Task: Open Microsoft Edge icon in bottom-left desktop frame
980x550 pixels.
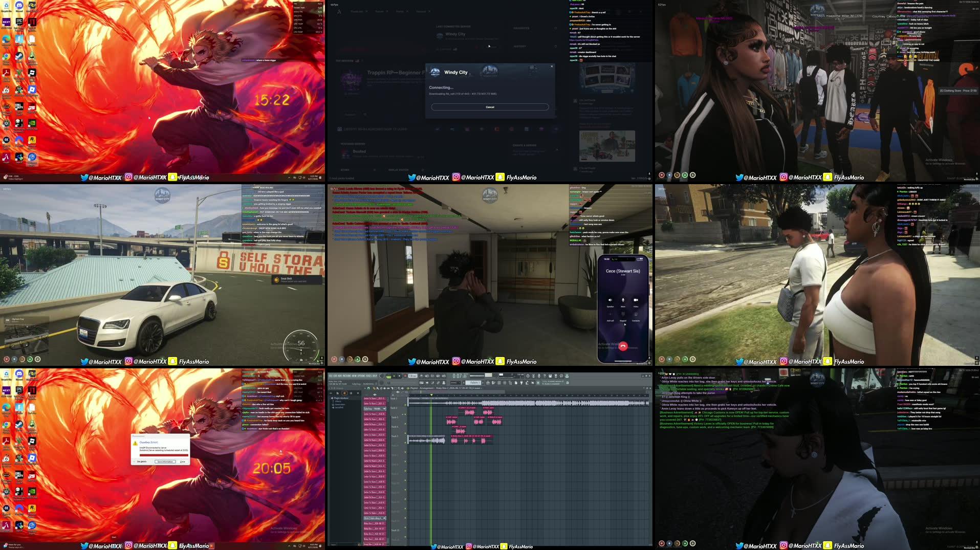Action: [6, 407]
